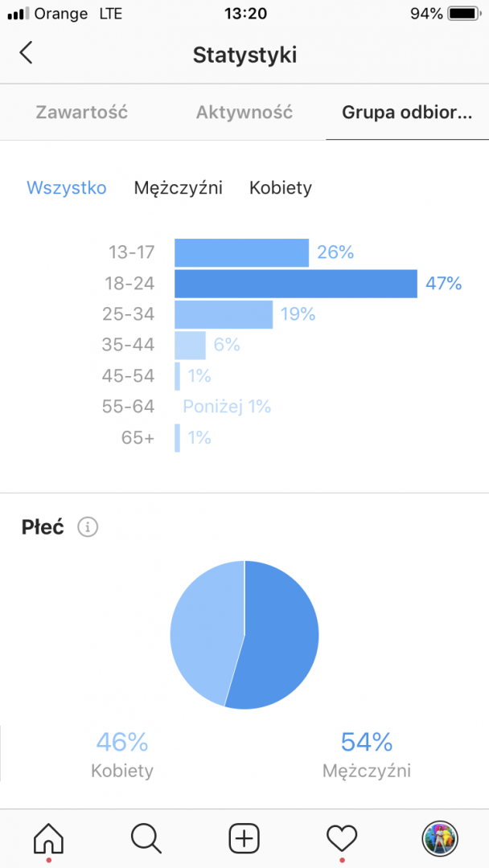Switch to the Aktywność tab
Screen dimensions: 489x868
[x=244, y=113]
